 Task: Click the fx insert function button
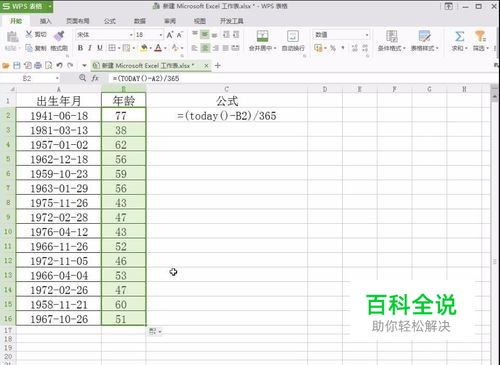tap(95, 78)
